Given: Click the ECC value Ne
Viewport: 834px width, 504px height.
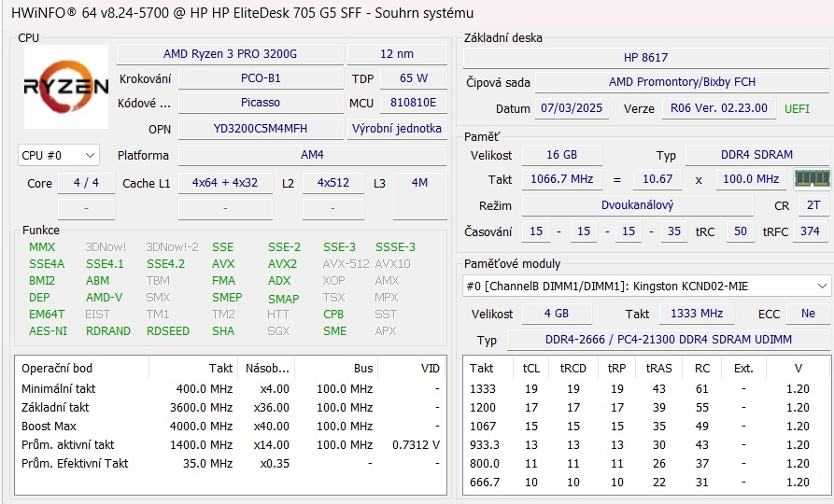Looking at the screenshot, I should 809,314.
